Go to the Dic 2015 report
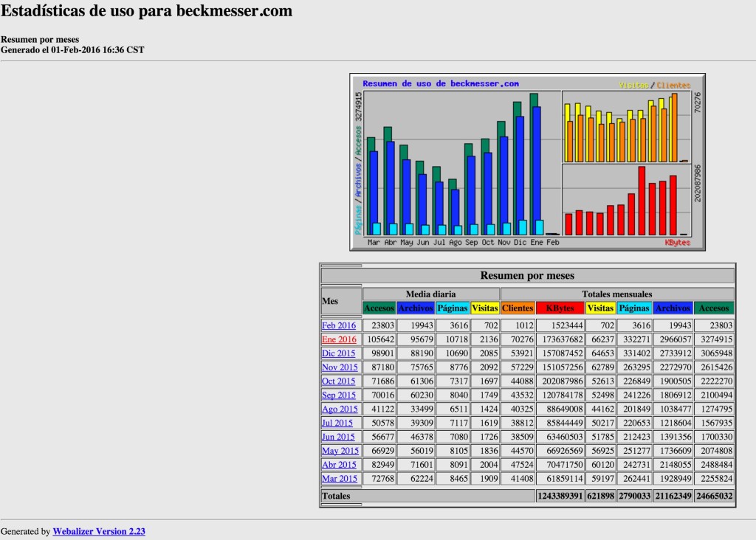This screenshot has width=756, height=540. pos(339,353)
